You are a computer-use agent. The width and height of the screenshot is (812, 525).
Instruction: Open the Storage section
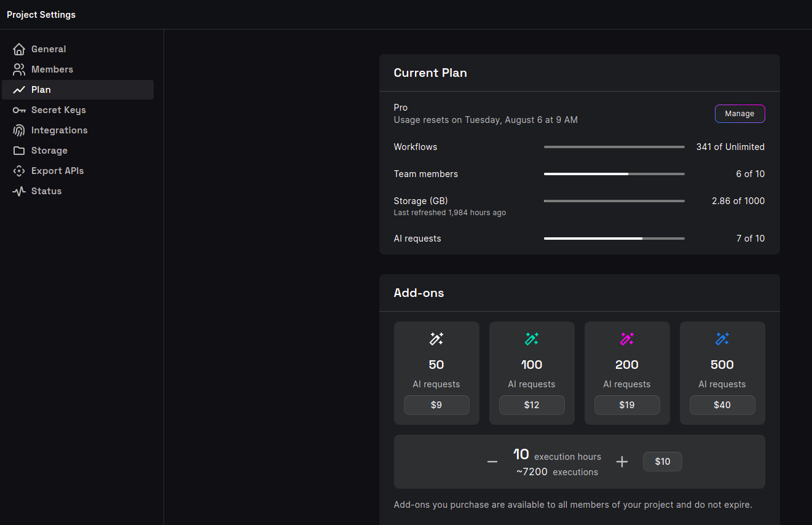tap(78, 151)
